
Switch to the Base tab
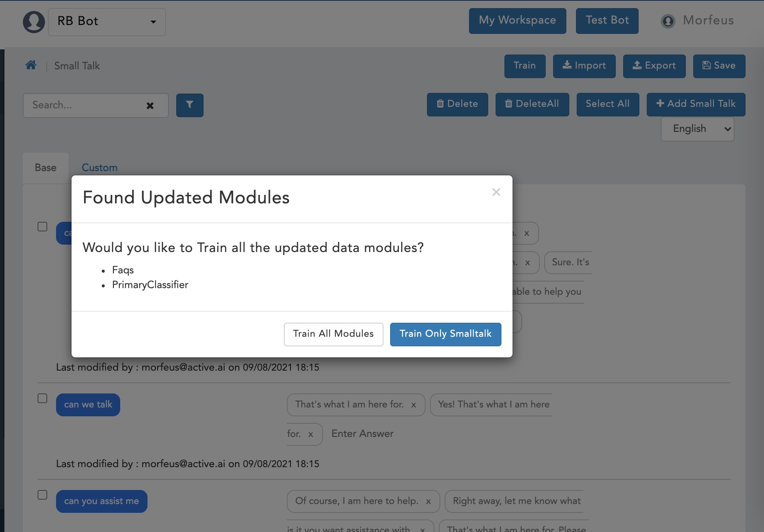click(45, 168)
